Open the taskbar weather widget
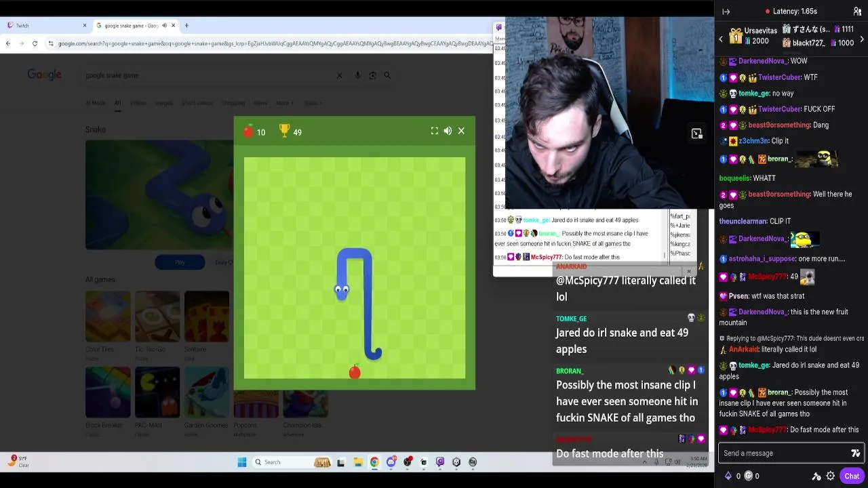 (x=18, y=462)
